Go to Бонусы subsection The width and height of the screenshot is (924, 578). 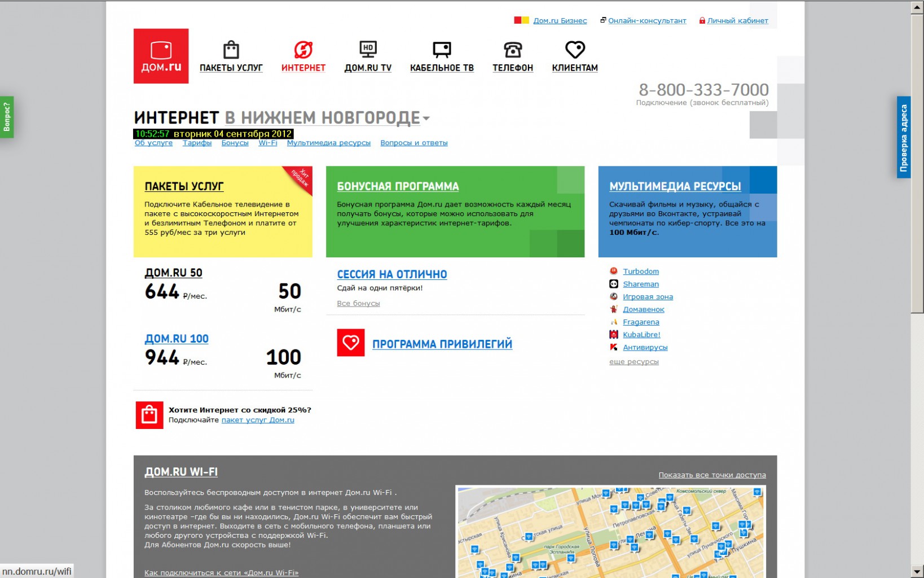235,143
